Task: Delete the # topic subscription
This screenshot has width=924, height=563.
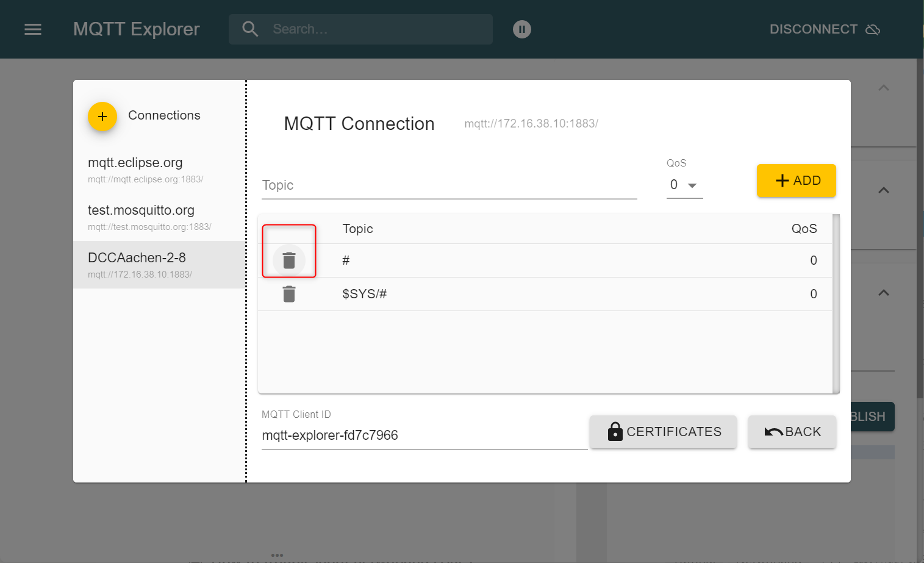Action: click(x=289, y=260)
